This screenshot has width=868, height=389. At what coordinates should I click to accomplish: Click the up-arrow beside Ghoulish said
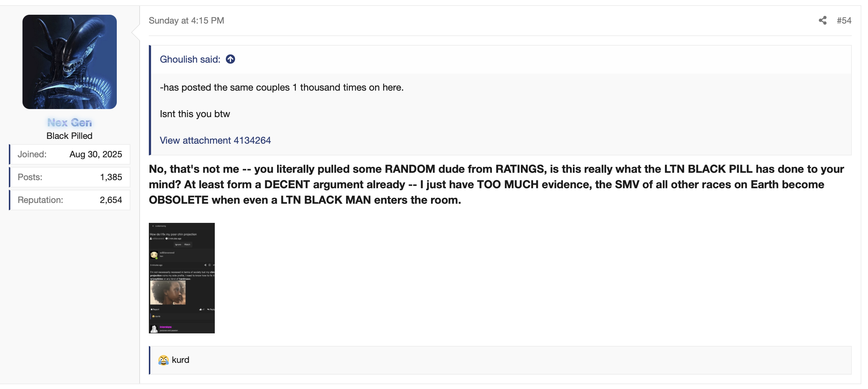231,59
